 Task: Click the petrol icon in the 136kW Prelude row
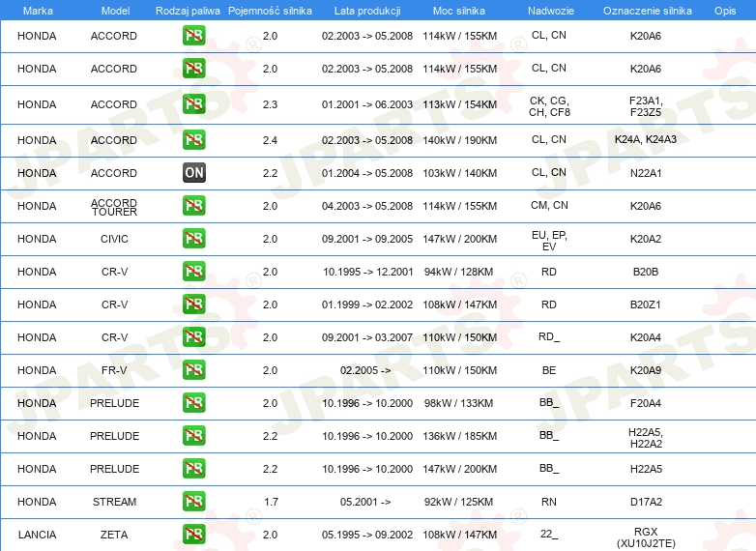coord(193,435)
